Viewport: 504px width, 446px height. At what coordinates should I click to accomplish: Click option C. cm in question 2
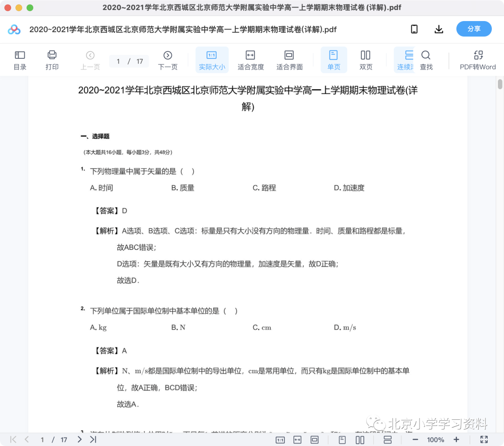point(262,327)
